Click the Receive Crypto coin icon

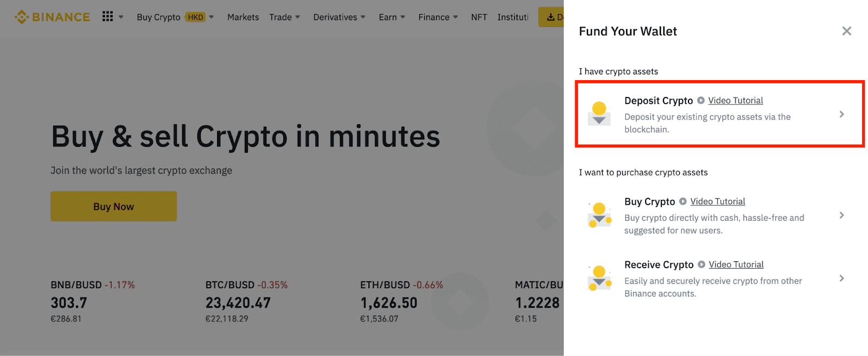click(599, 278)
